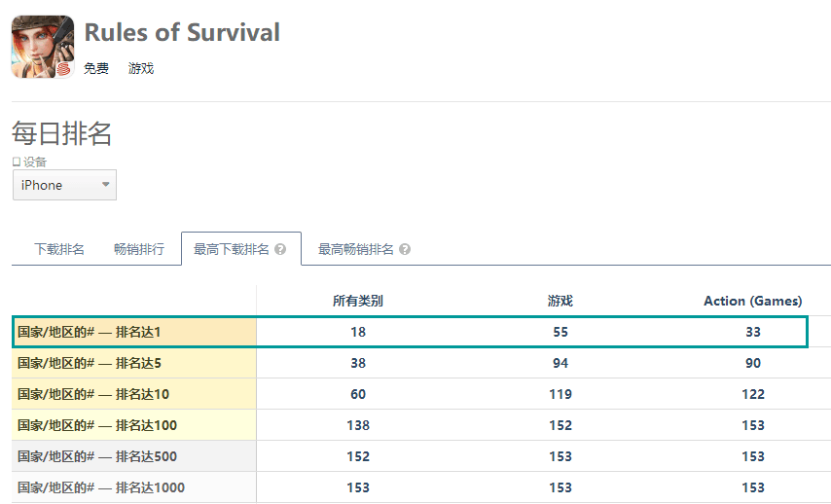Click the 所有类别 column header
Viewport: 831px width, 504px height.
(x=358, y=301)
